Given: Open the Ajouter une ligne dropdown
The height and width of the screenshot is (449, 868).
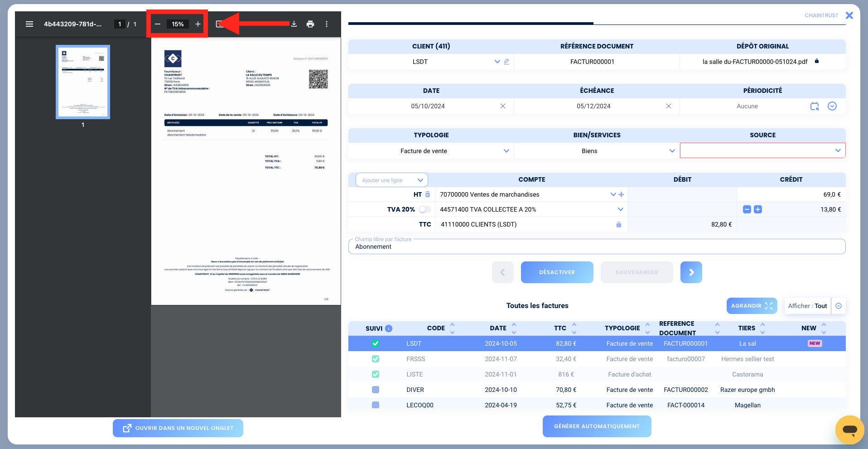Looking at the screenshot, I should tap(392, 180).
